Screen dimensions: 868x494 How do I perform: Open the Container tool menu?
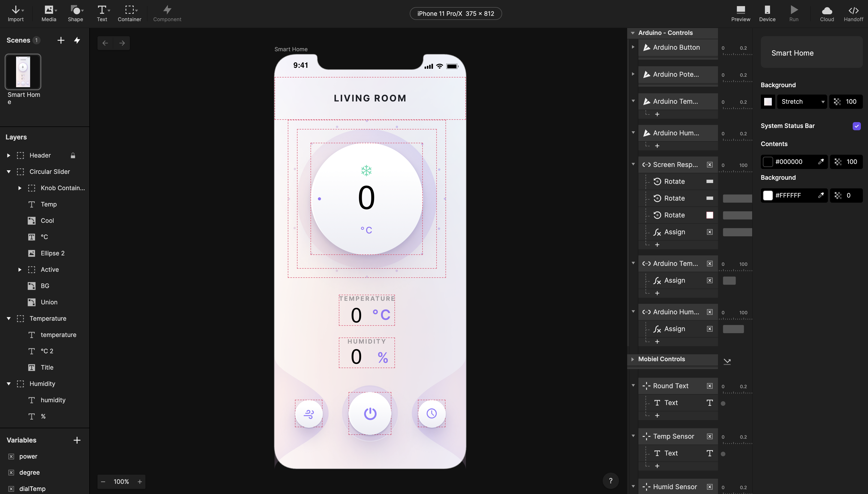(129, 13)
